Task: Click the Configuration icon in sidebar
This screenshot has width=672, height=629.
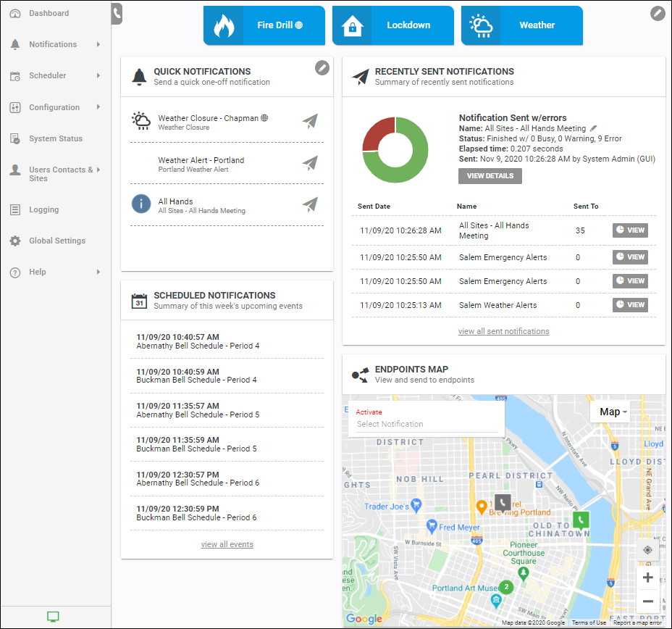Action: click(15, 107)
